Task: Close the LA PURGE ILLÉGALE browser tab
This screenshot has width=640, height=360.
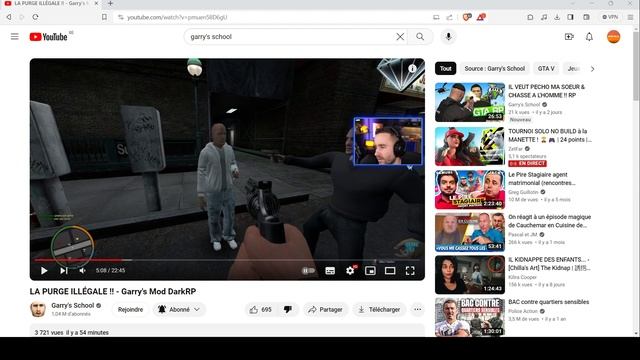Action: coord(96,3)
